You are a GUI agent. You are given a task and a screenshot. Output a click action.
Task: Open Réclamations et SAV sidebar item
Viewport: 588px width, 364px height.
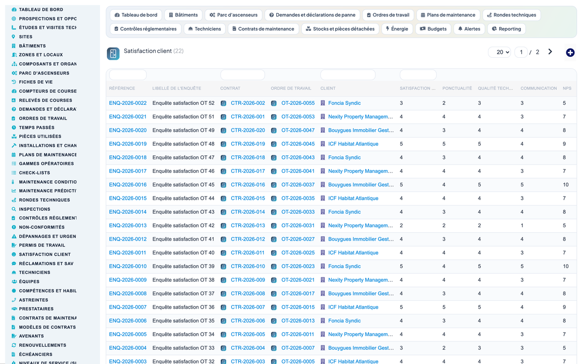[46, 264]
